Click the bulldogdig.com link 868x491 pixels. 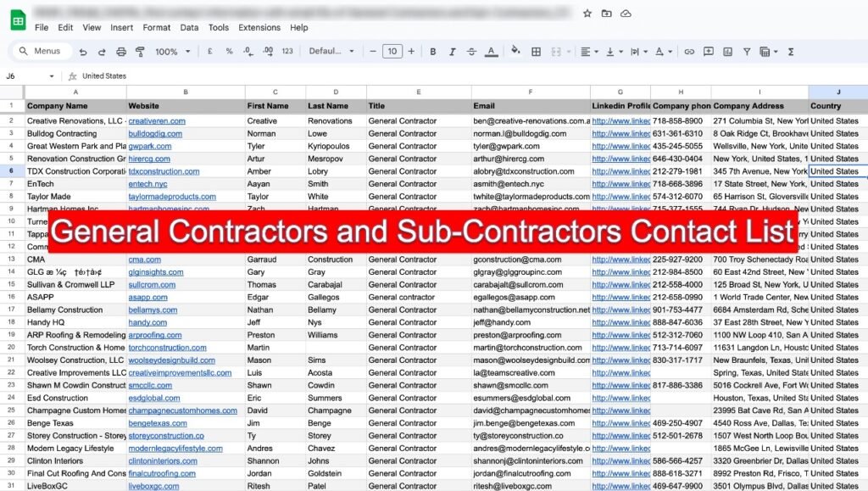point(155,134)
